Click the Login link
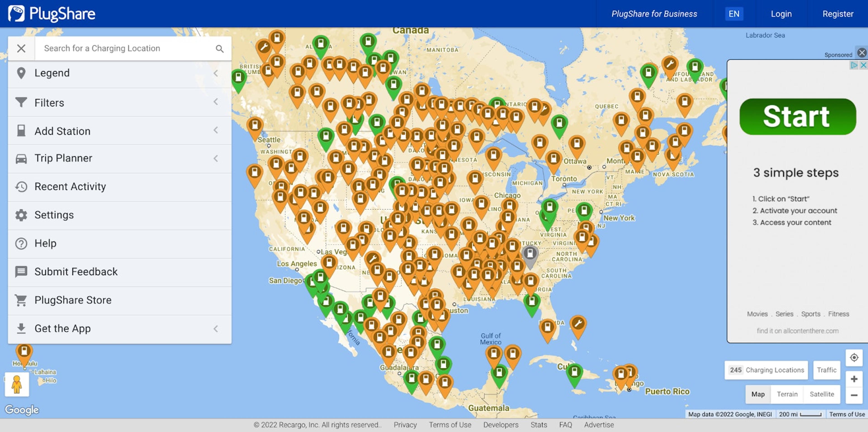 [781, 14]
